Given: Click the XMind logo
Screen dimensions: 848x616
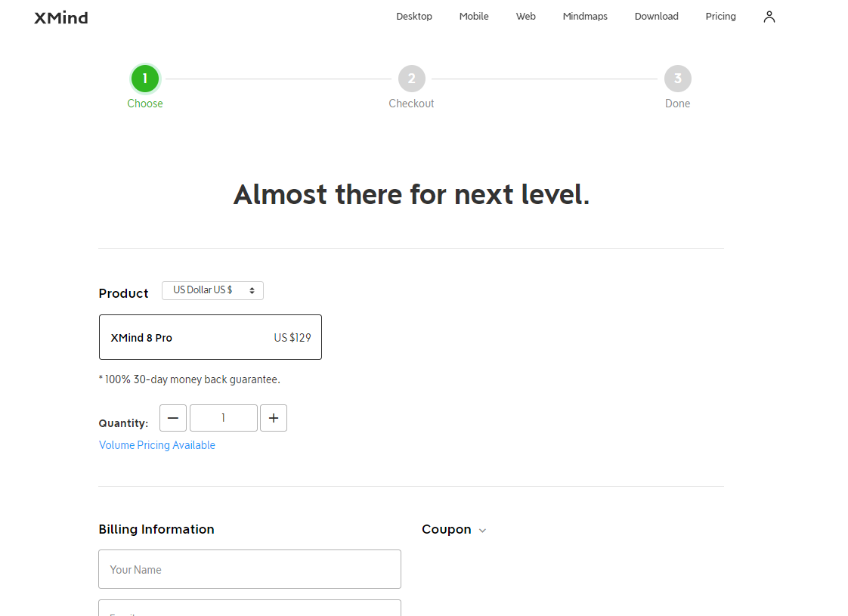Looking at the screenshot, I should pyautogui.click(x=61, y=18).
